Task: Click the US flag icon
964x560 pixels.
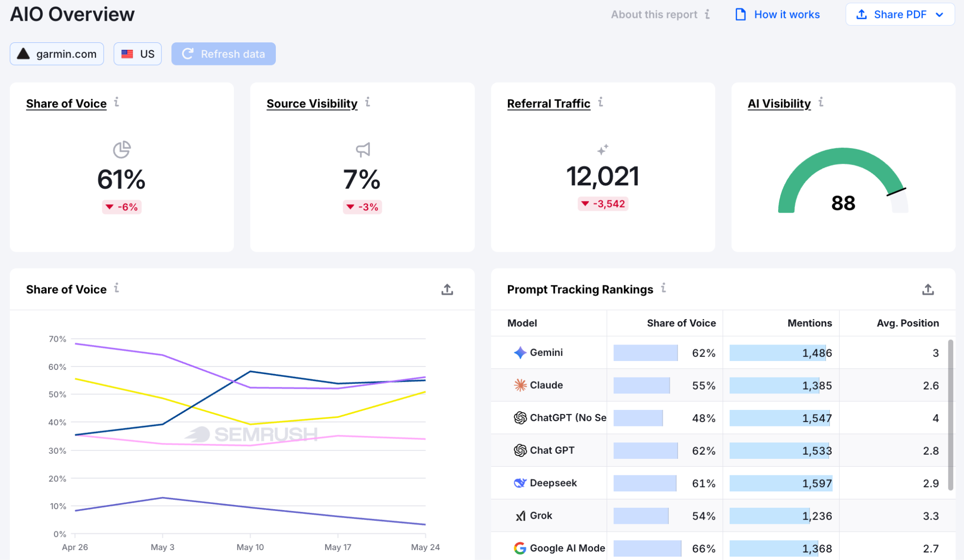Action: pos(127,54)
